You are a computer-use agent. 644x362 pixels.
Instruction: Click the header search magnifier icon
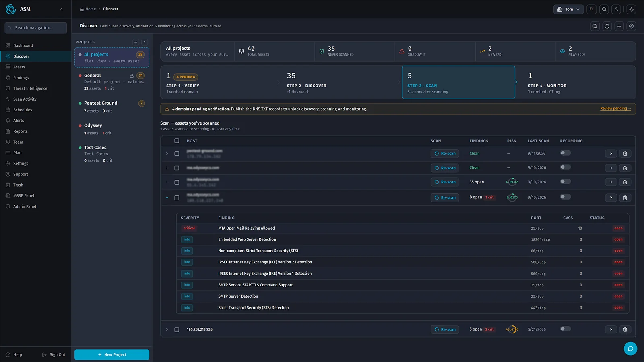coord(604,9)
